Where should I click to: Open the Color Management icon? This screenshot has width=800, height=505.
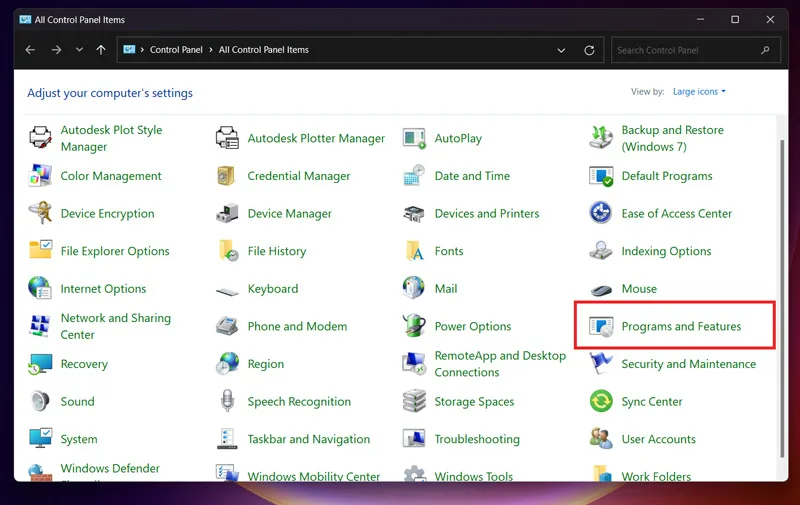pyautogui.click(x=40, y=176)
